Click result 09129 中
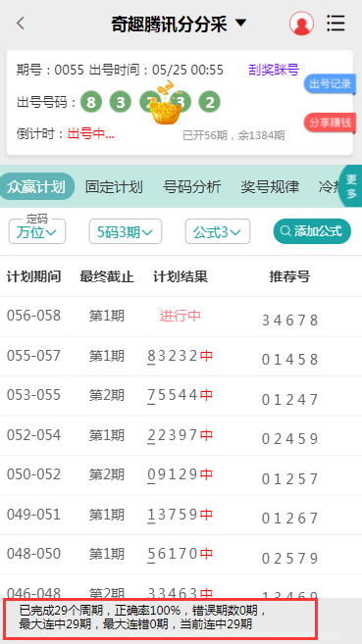This screenshot has width=362, height=644. tap(180, 474)
